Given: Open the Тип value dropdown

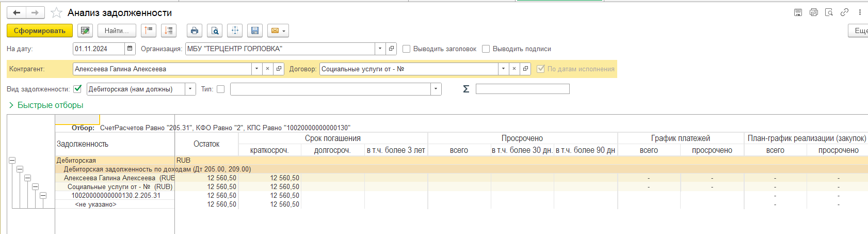Looking at the screenshot, I should click(436, 89).
